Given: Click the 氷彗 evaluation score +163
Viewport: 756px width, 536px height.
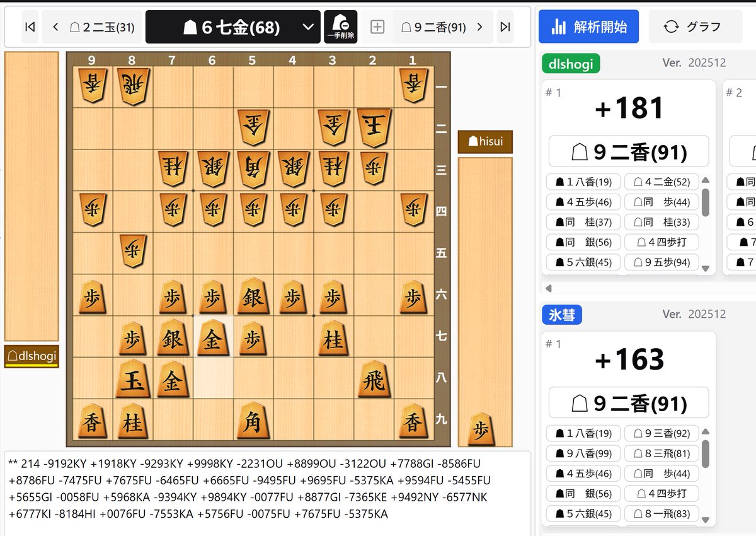Looking at the screenshot, I should (x=629, y=359).
